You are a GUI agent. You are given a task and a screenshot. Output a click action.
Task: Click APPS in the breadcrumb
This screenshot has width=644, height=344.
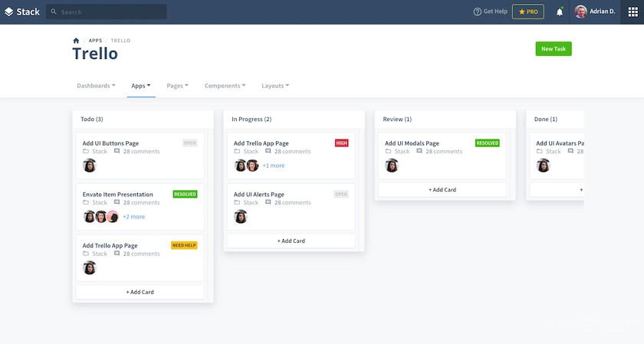click(95, 41)
